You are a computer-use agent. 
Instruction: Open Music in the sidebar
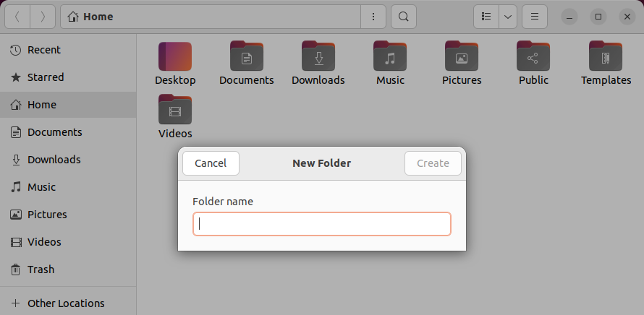[68, 187]
